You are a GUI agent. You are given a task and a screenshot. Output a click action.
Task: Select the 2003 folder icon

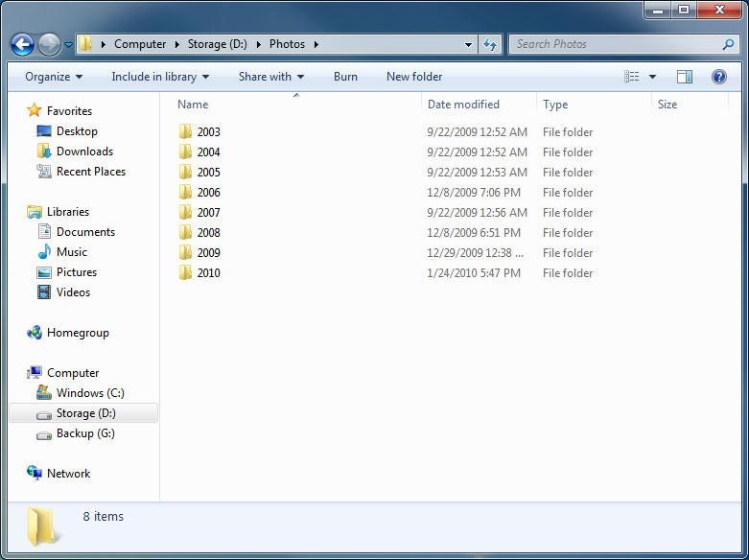[x=185, y=131]
